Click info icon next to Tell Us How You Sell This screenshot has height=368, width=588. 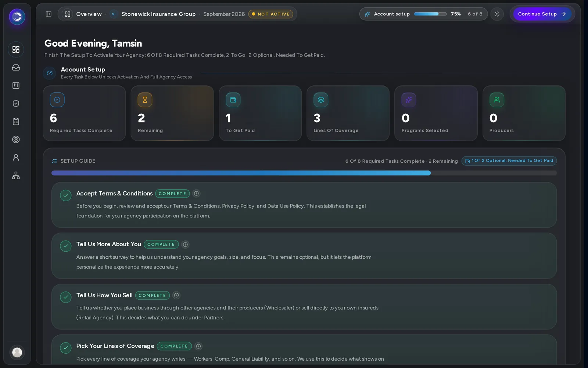(x=176, y=296)
